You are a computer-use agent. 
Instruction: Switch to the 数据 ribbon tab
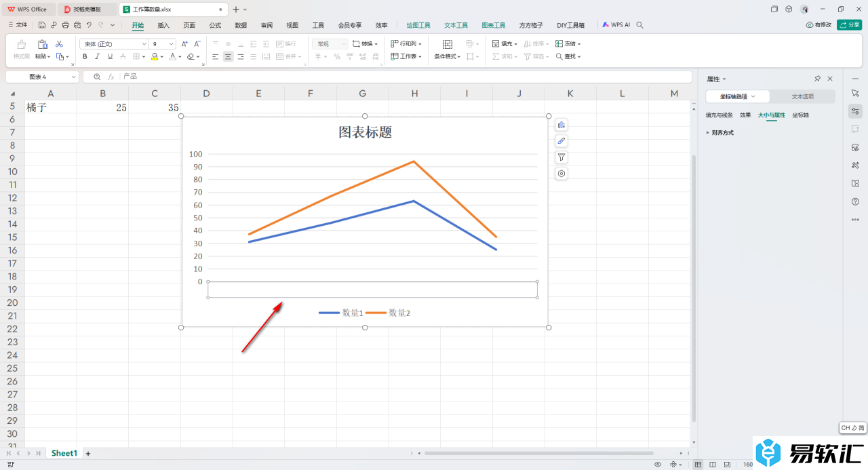point(241,25)
